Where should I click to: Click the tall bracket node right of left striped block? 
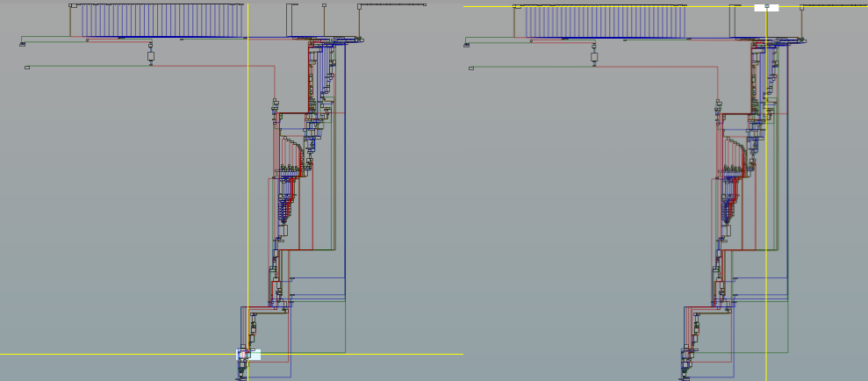(x=292, y=20)
